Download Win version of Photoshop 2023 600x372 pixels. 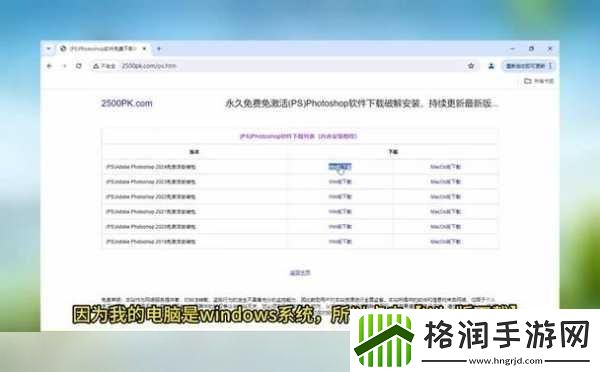click(340, 181)
